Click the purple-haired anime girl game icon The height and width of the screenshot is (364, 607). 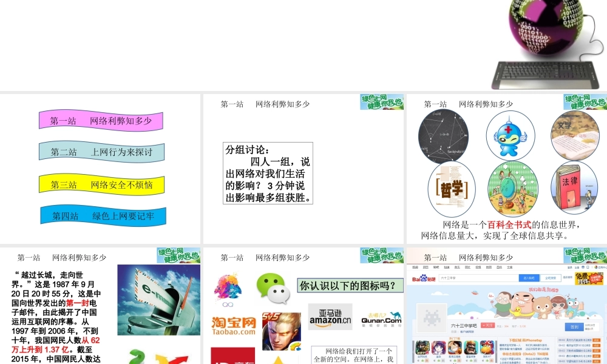point(439,348)
